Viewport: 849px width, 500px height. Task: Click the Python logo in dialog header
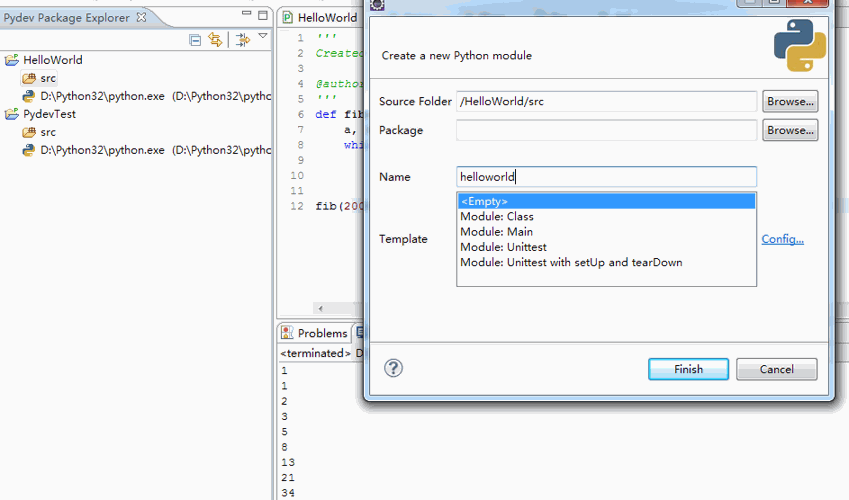[800, 46]
